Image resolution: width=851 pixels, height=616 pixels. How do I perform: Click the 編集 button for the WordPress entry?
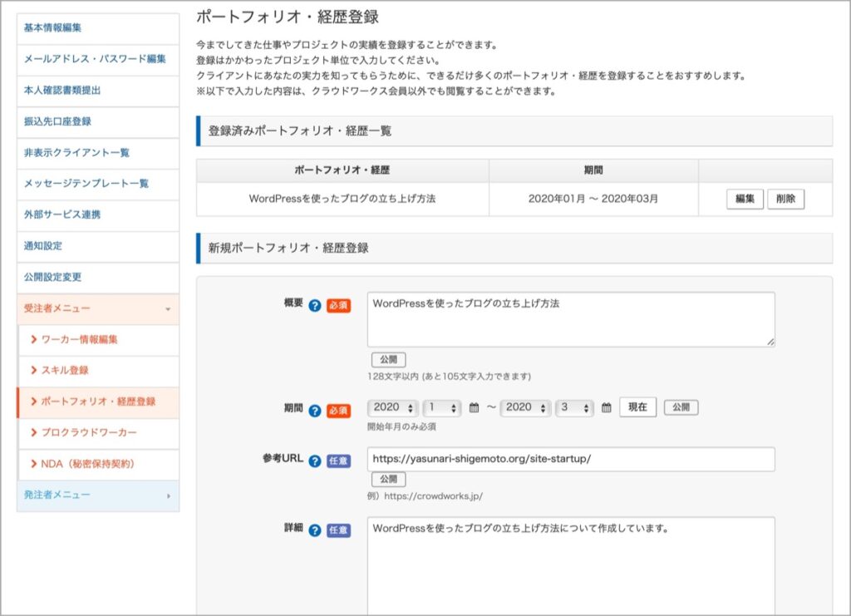click(x=745, y=199)
